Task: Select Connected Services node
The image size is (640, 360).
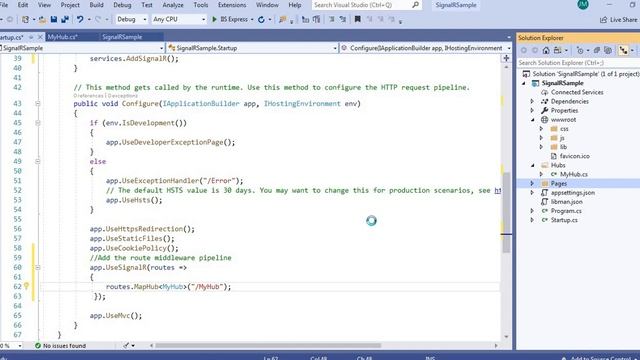Action: click(577, 92)
